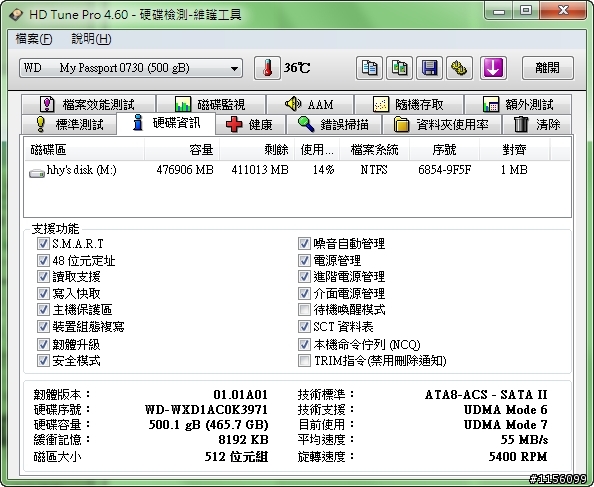The image size is (594, 487).
Task: Click the 檔案系統 column header
Action: [x=374, y=150]
